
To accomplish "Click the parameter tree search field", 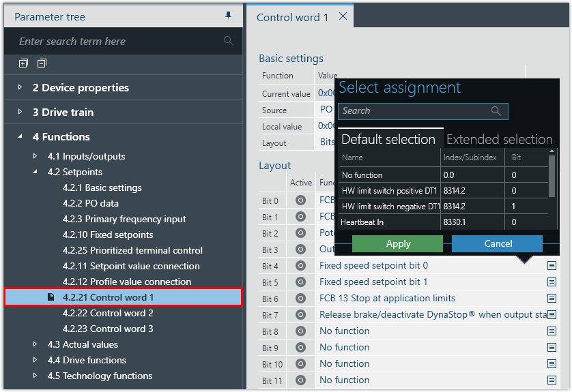I will tap(116, 42).
